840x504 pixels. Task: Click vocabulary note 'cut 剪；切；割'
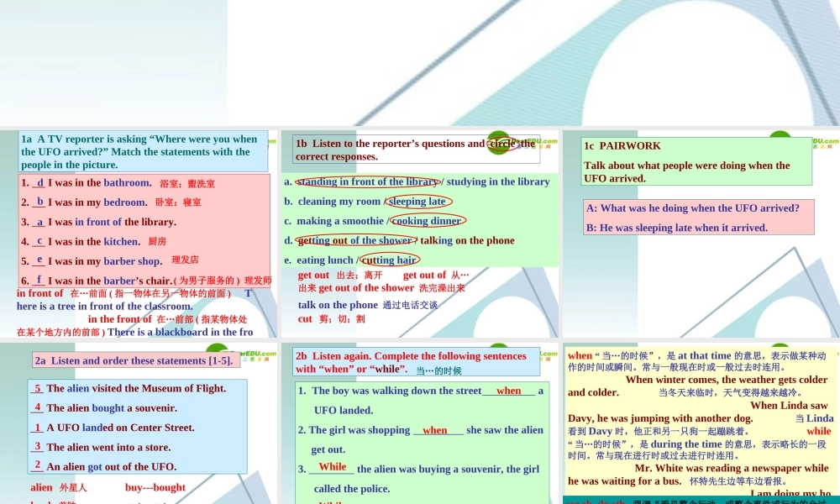(x=331, y=318)
